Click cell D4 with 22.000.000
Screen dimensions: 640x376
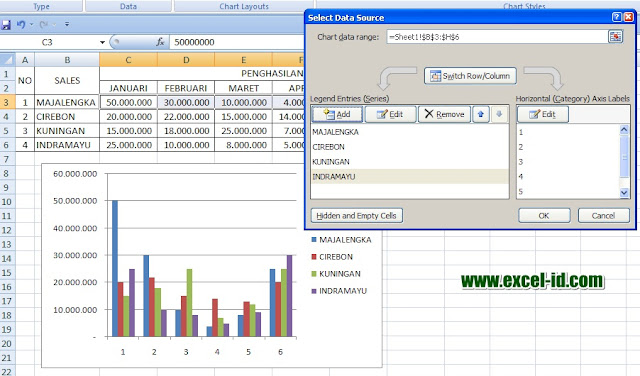coord(186,116)
